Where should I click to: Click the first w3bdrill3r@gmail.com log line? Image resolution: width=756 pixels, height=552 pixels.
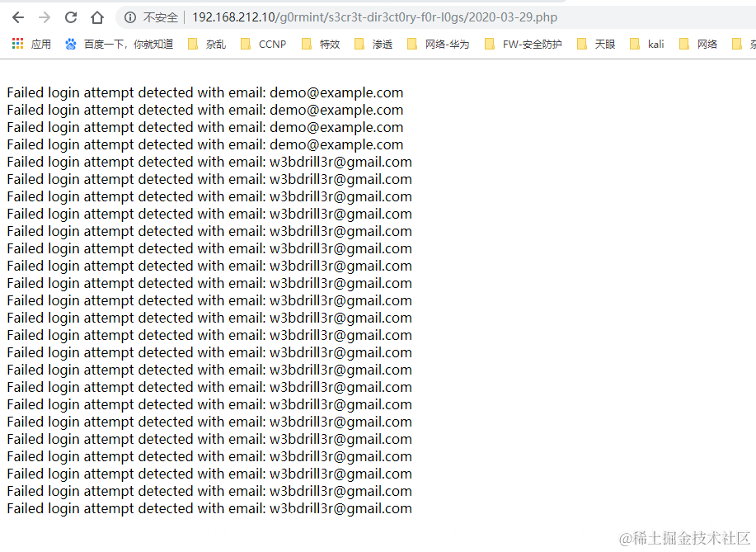209,162
